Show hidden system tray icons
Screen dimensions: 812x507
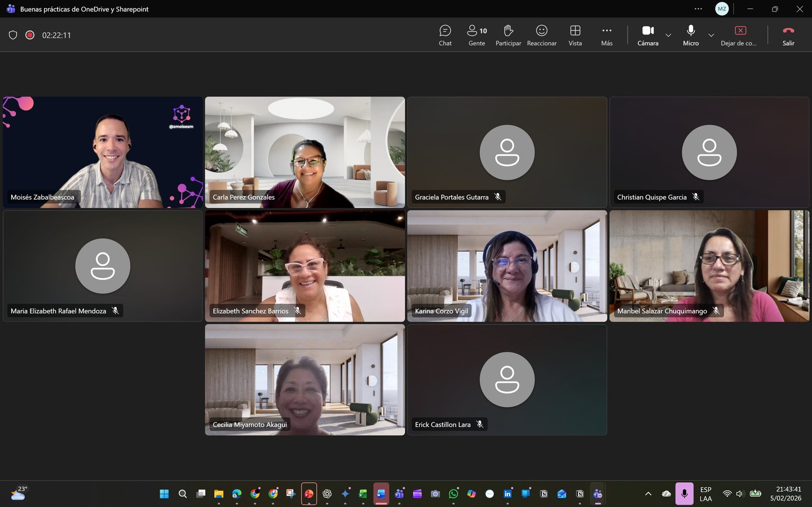648,494
